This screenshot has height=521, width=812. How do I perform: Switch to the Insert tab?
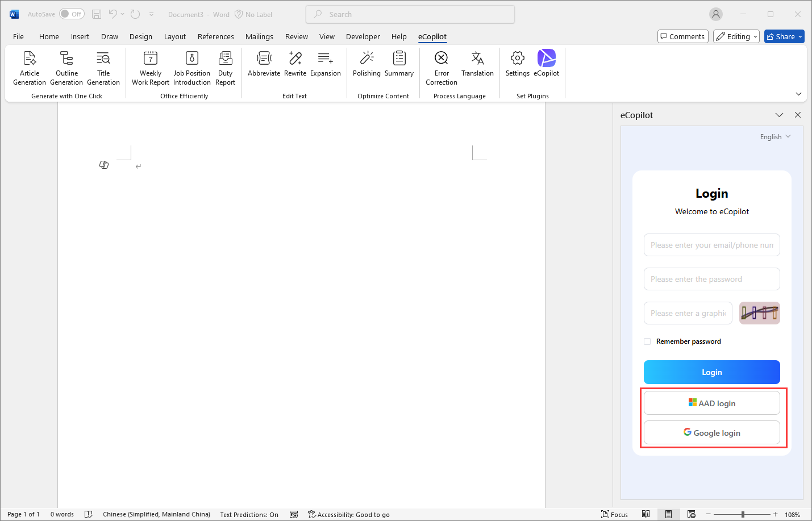[x=80, y=36]
